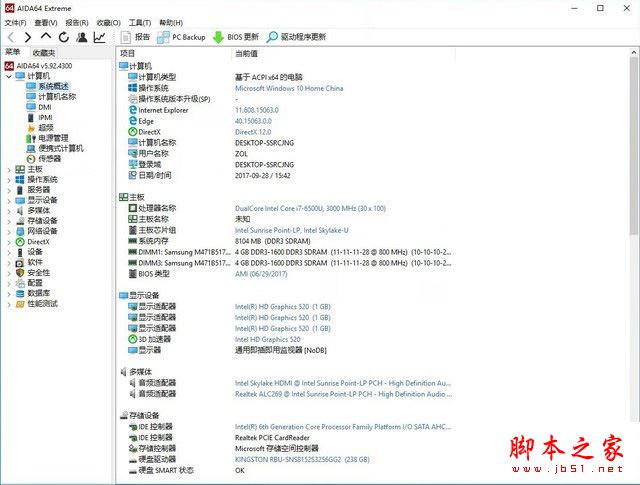Open the Intel Sunrise Point-LP chipset link

292,231
